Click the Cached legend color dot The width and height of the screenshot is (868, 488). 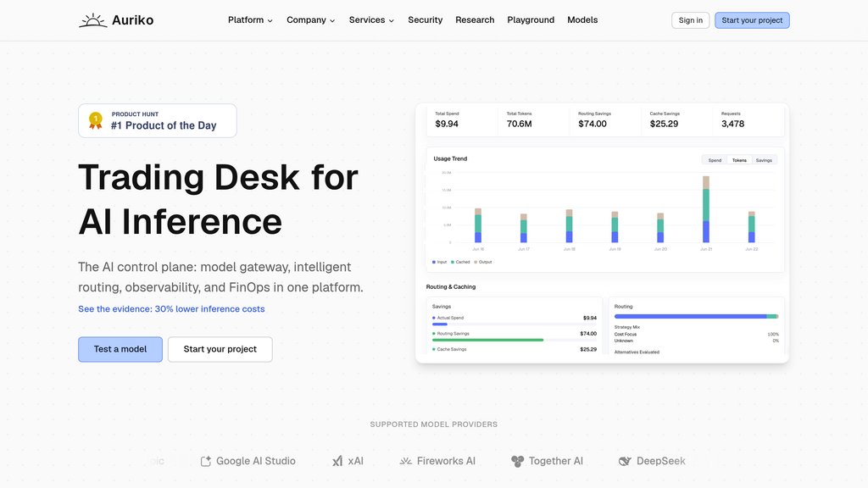coord(453,263)
